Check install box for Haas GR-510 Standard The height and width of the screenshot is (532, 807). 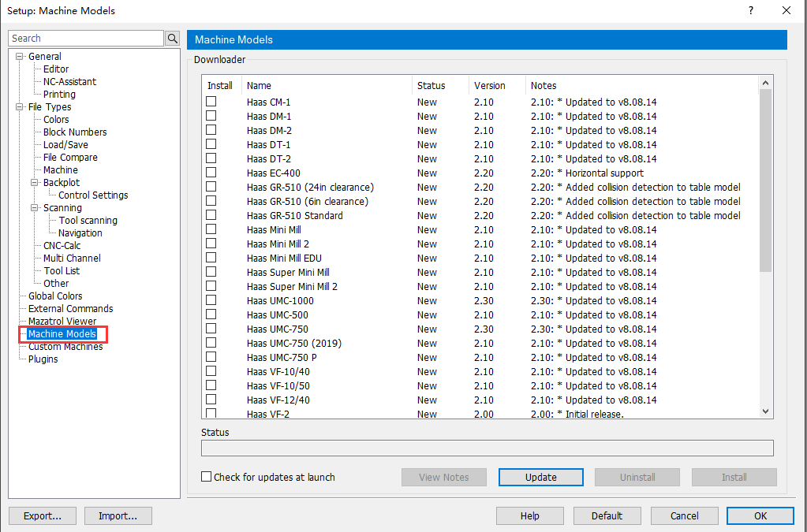[211, 215]
